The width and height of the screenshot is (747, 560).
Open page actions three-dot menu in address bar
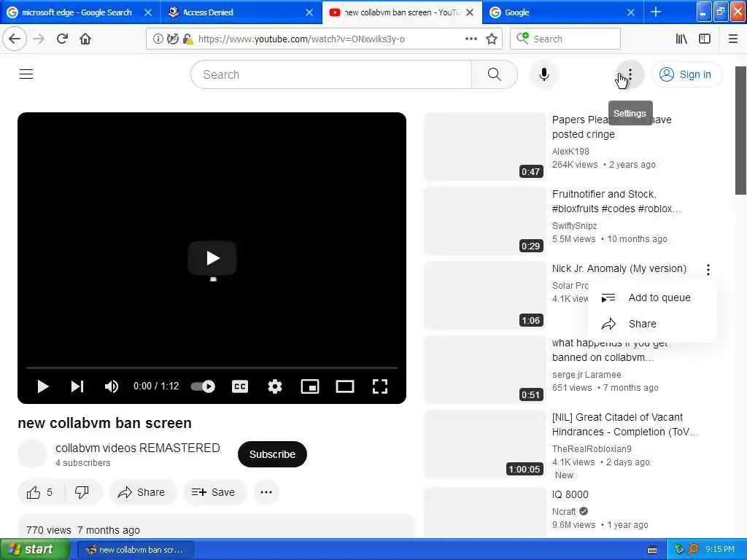tap(471, 39)
